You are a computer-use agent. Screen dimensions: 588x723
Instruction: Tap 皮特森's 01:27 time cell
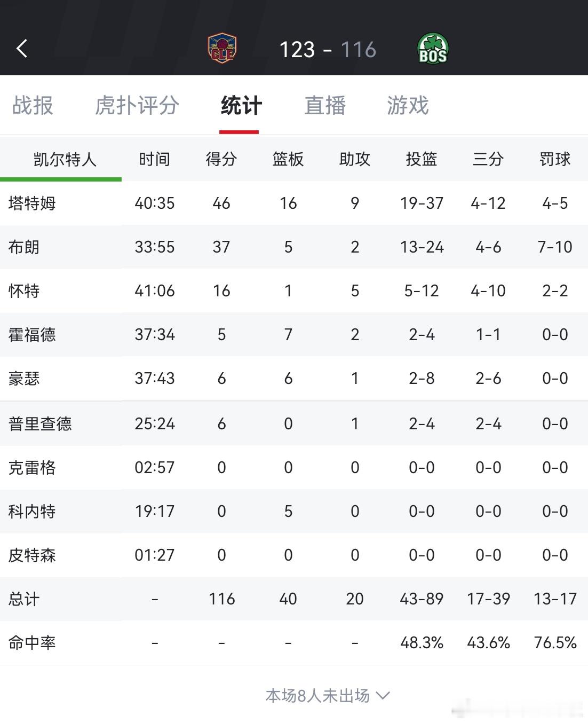155,555
